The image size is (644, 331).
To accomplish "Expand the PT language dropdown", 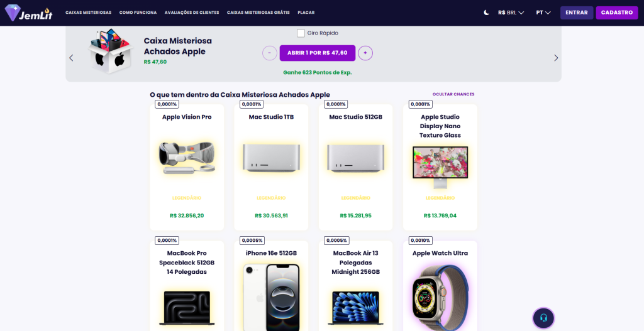I will click(543, 13).
